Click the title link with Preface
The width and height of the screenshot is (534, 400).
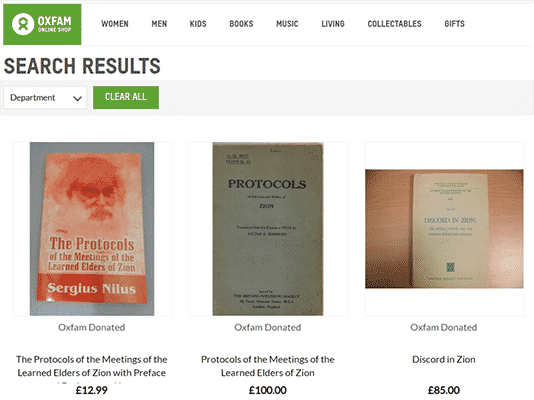(92, 366)
